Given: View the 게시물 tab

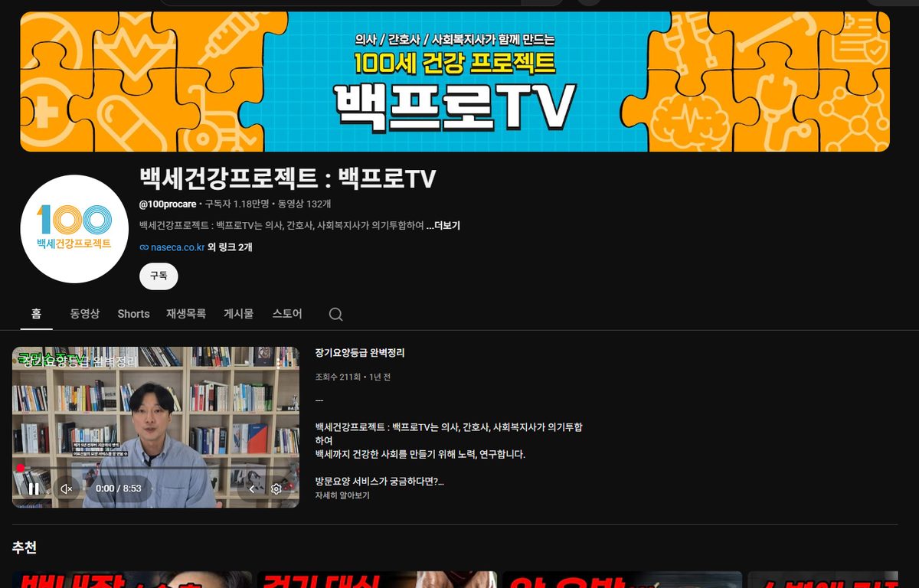Looking at the screenshot, I should pyautogui.click(x=239, y=314).
